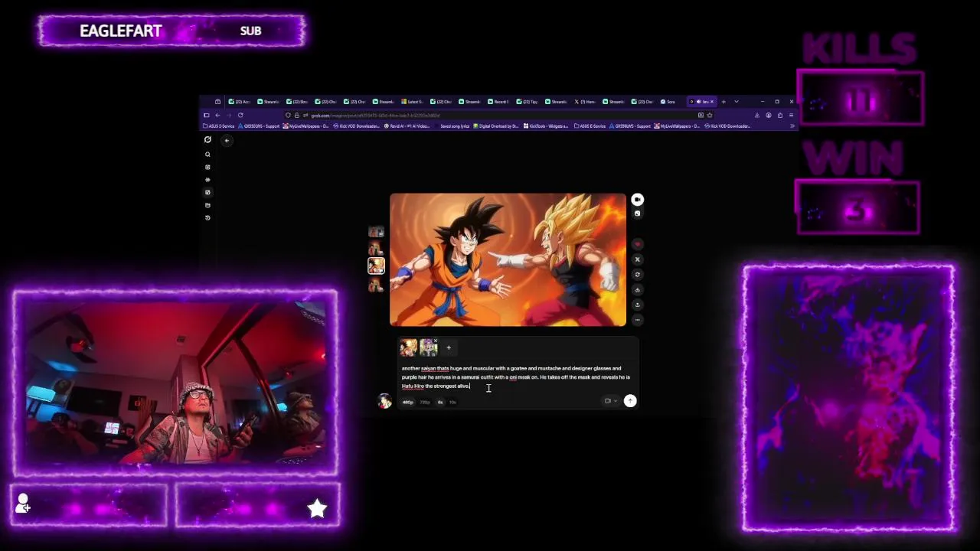This screenshot has height=551, width=980.
Task: Click into the prompt text box
Action: (516, 377)
